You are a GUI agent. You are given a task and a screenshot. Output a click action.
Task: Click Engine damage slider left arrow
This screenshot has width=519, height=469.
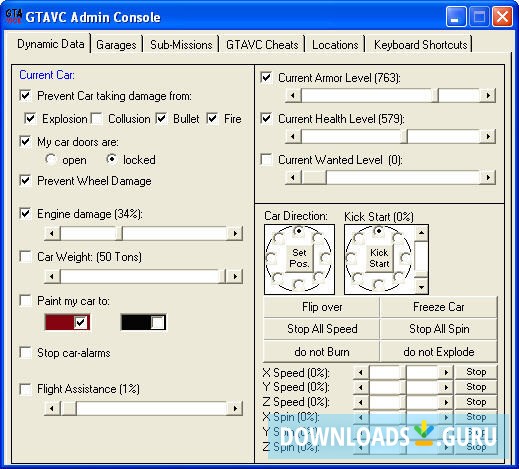pos(52,233)
